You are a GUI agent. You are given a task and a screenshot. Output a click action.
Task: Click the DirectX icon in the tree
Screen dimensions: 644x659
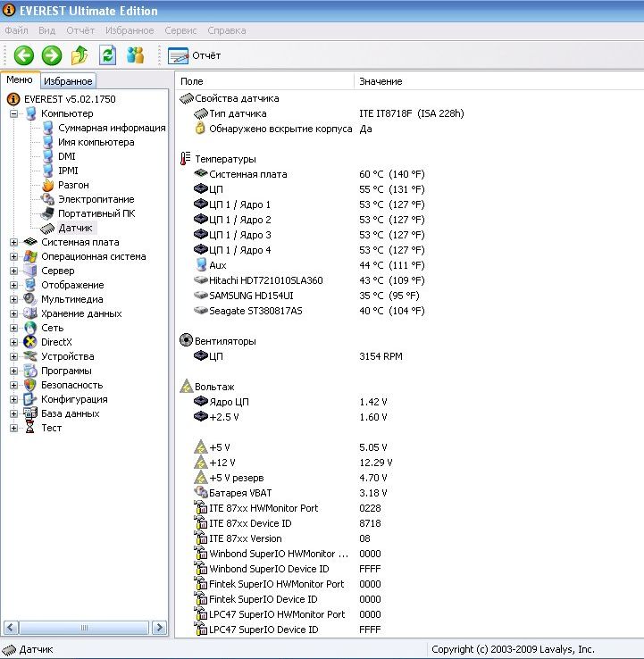30,342
